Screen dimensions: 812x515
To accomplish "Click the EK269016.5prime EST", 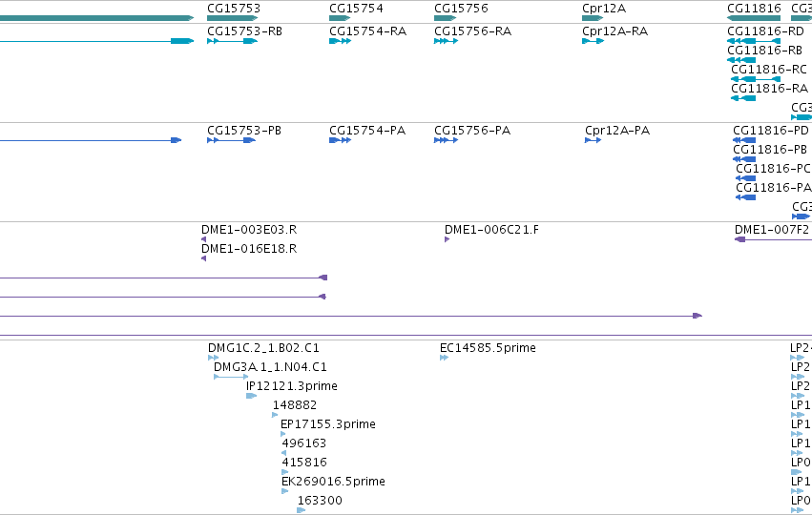I will tap(285, 491).
